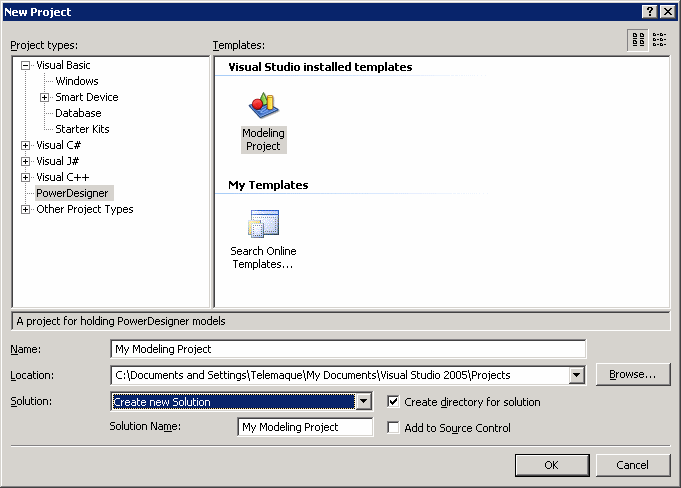Select Other Project Types label
681x488 pixels.
click(x=85, y=209)
